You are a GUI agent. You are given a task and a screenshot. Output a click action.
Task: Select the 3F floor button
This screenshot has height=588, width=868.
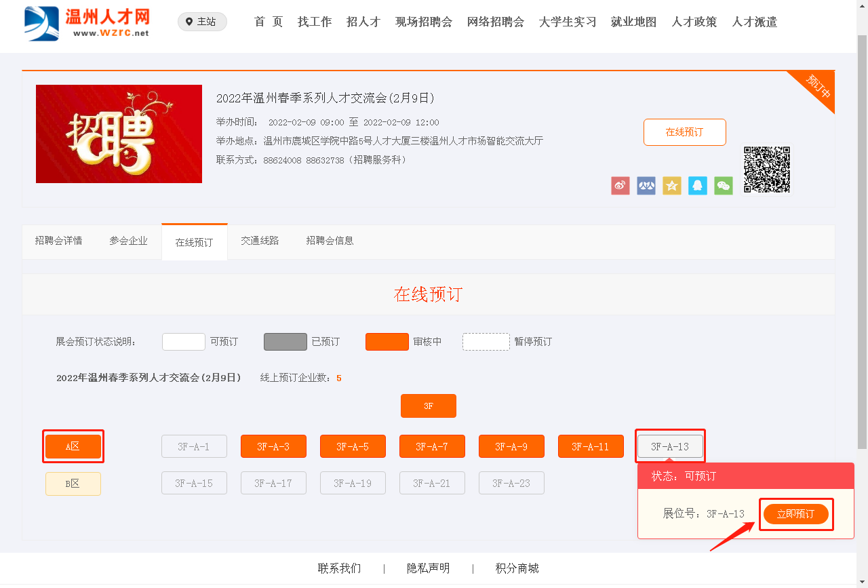tap(428, 406)
